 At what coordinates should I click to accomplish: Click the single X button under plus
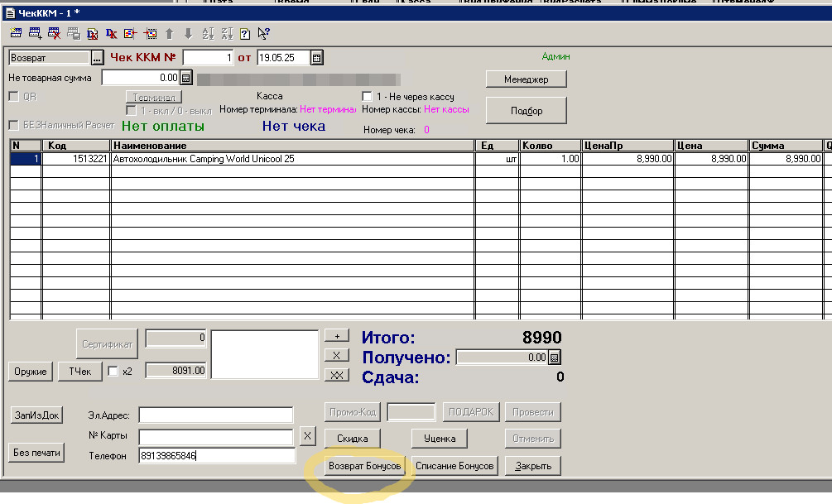[336, 356]
